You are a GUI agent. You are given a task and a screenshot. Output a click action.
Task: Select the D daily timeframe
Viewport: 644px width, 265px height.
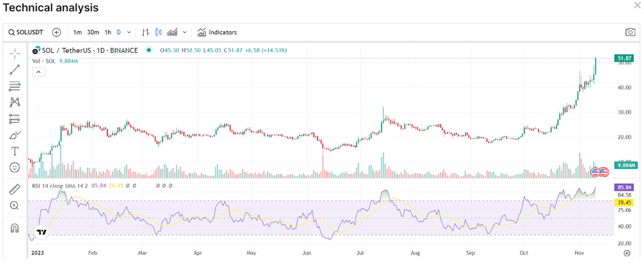coord(119,32)
